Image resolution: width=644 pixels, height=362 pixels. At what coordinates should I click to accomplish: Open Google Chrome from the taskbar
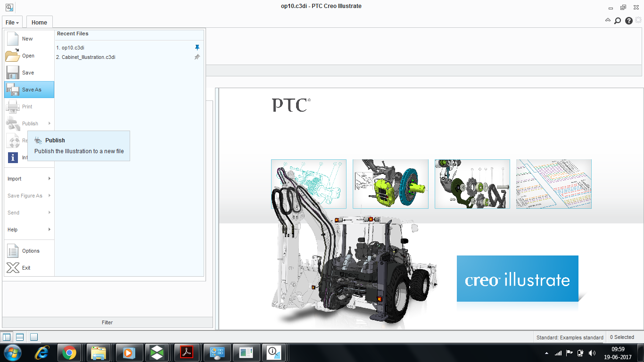(69, 353)
